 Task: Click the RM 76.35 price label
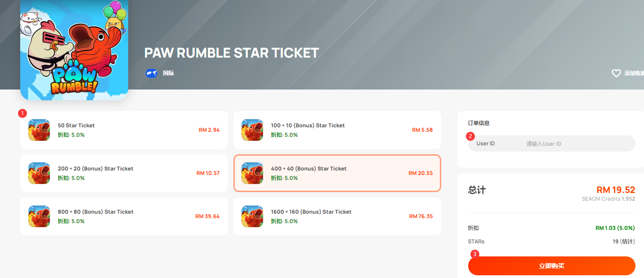pyautogui.click(x=421, y=216)
